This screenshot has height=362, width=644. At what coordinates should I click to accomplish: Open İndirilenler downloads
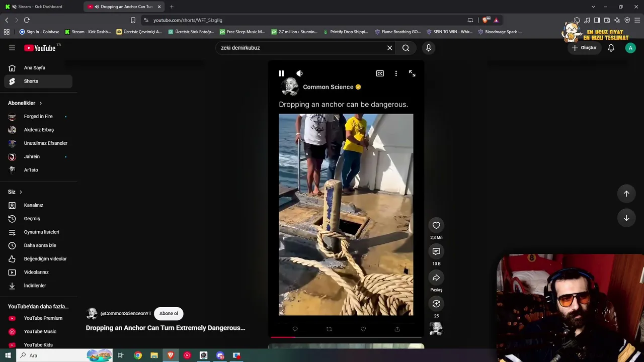pyautogui.click(x=38, y=286)
